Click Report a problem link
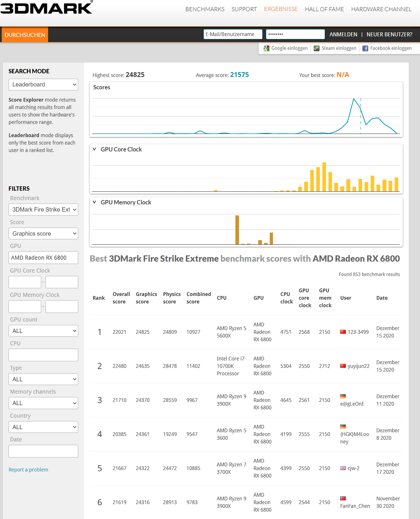The image size is (420, 519). 28,470
